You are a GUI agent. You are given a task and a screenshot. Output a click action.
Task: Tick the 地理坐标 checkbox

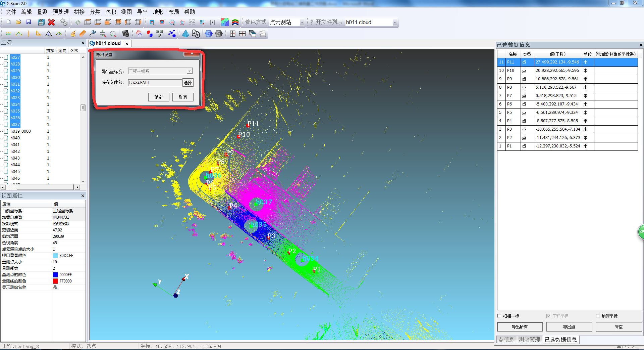(598, 316)
